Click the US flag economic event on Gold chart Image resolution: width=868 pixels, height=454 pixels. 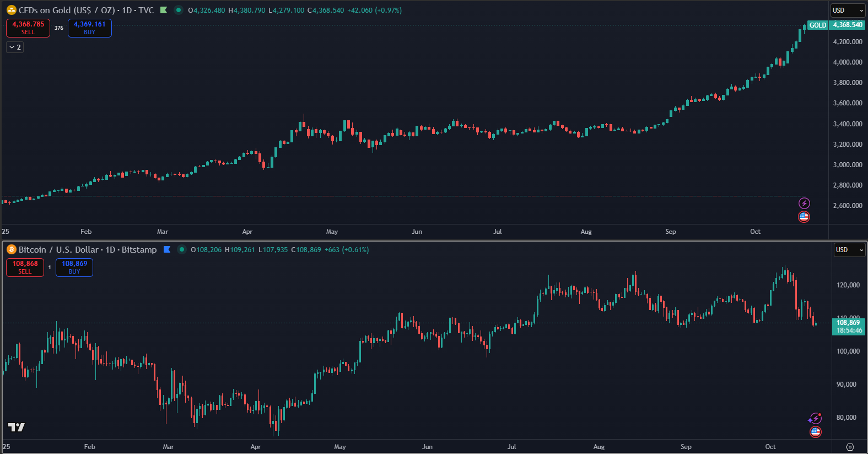[804, 217]
